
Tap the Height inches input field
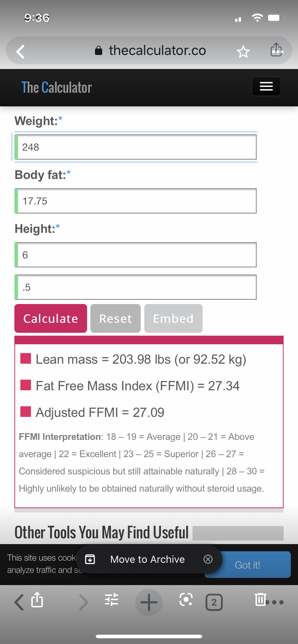[x=136, y=287]
